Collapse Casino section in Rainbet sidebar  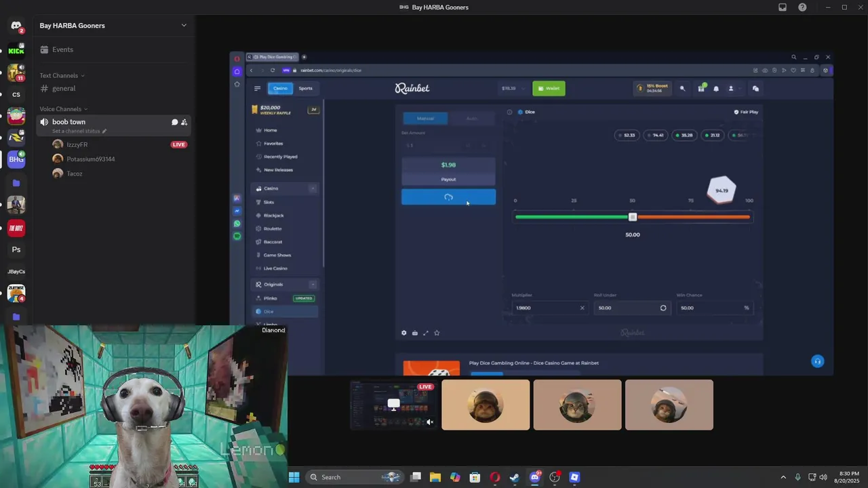tap(313, 188)
